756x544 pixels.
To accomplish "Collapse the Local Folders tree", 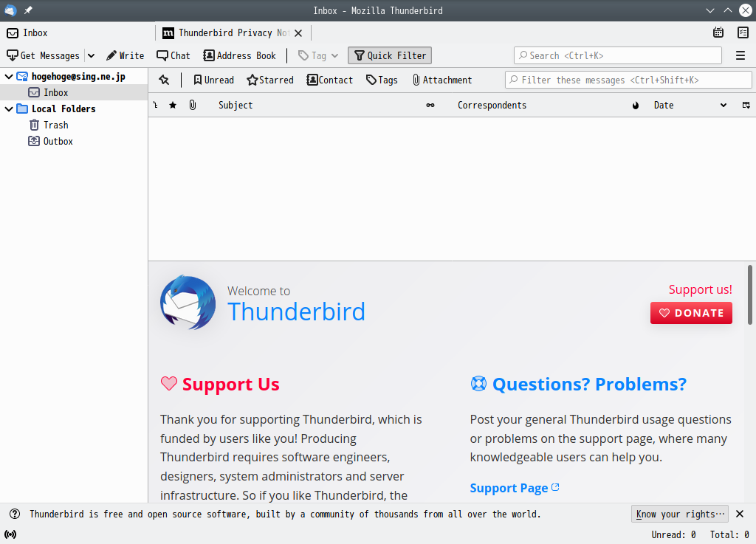I will (9, 109).
